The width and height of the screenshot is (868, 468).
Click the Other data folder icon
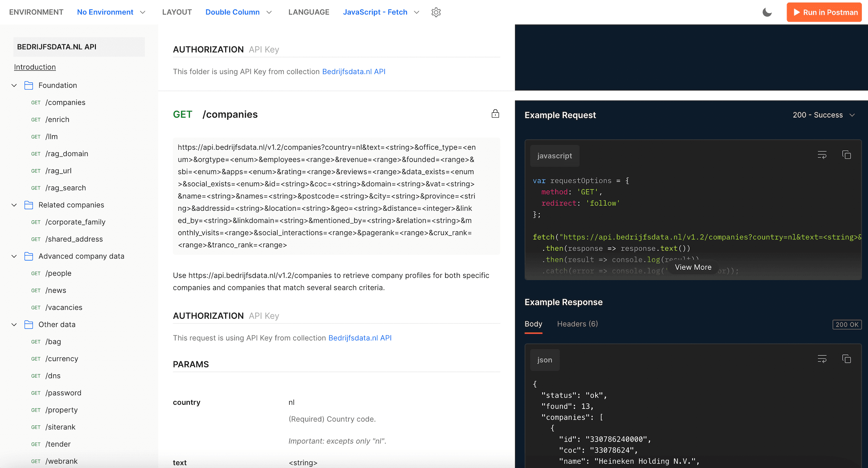[x=29, y=325]
